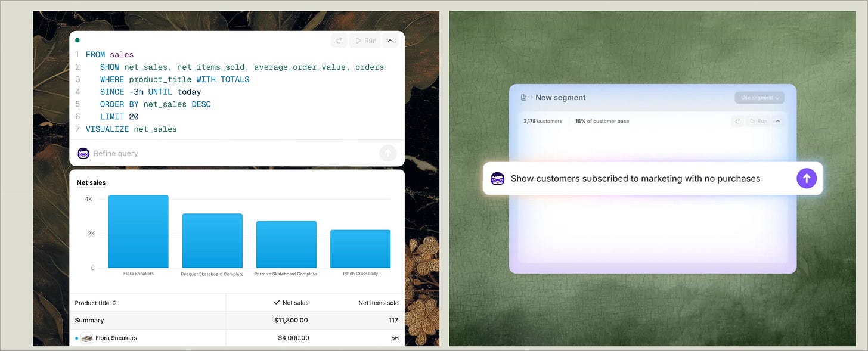The height and width of the screenshot is (351, 868).
Task: Run the sales query
Action: pos(365,40)
